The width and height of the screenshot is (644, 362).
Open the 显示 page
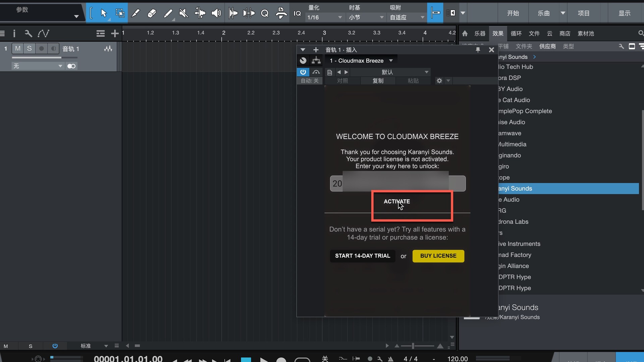[x=625, y=13]
